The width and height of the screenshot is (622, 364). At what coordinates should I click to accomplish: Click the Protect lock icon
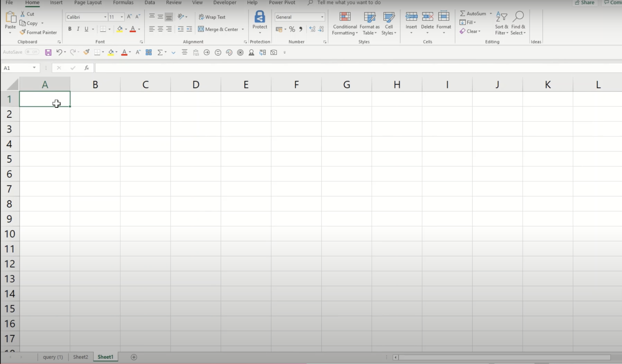tap(260, 17)
